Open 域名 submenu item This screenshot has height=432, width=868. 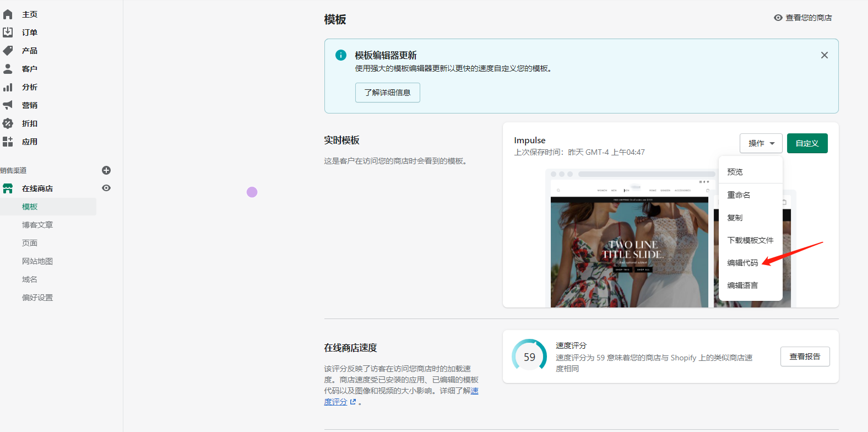[30, 279]
